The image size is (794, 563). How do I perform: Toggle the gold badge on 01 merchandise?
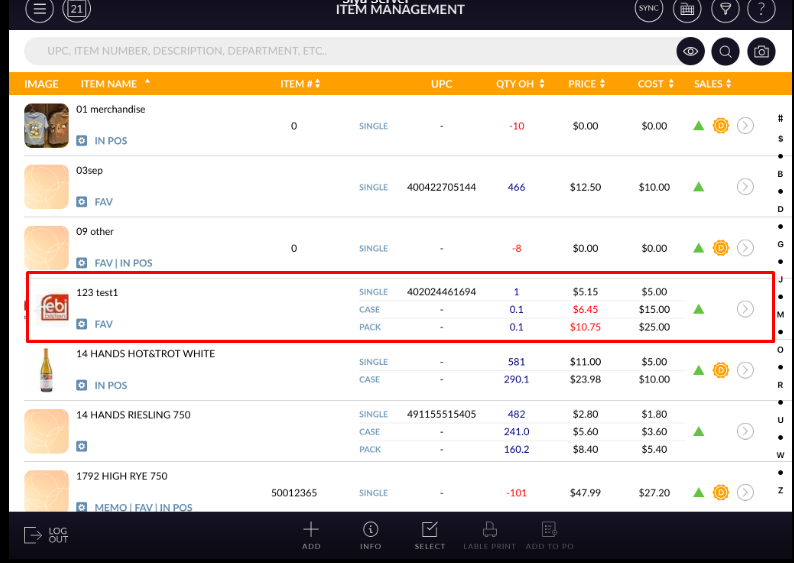click(720, 126)
